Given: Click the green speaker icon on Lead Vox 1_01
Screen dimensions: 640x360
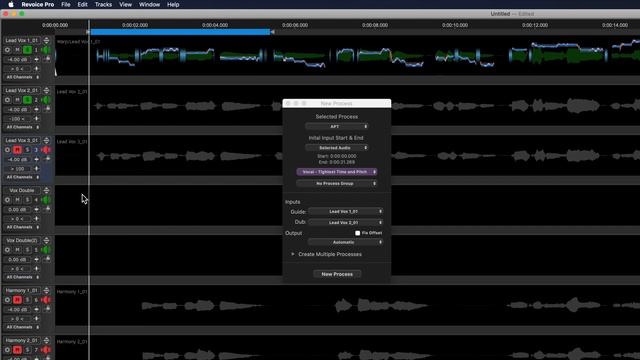Looking at the screenshot, I should click(x=46, y=50).
